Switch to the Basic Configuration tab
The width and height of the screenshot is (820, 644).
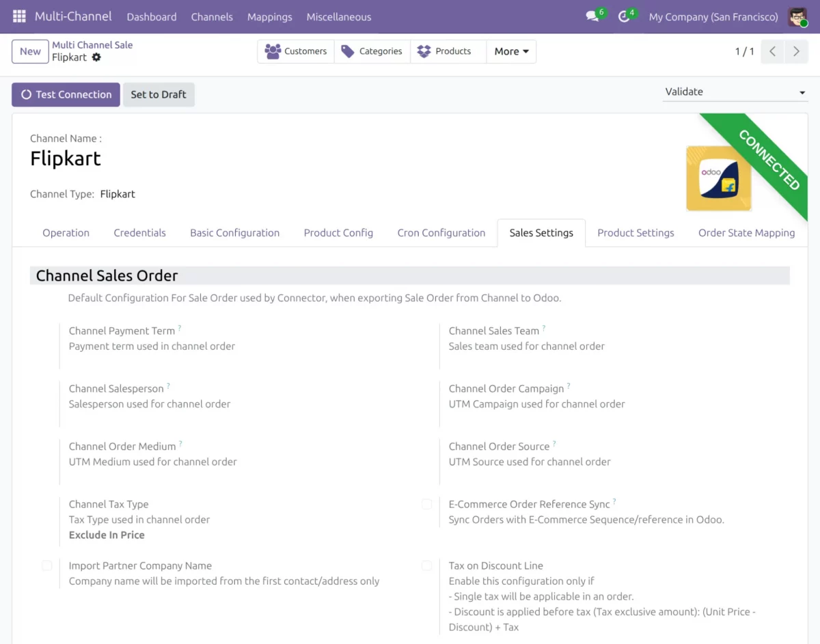coord(234,233)
